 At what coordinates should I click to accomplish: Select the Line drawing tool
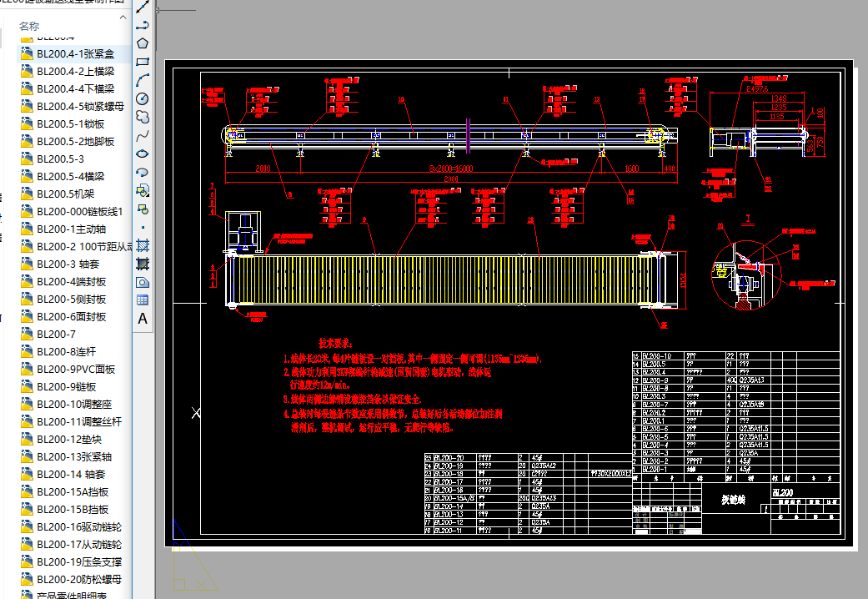click(x=143, y=8)
